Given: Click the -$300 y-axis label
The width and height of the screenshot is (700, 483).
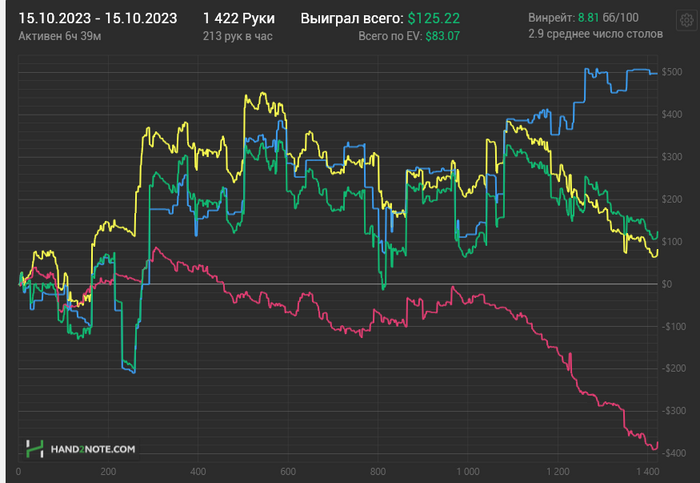Looking at the screenshot, I should [674, 411].
